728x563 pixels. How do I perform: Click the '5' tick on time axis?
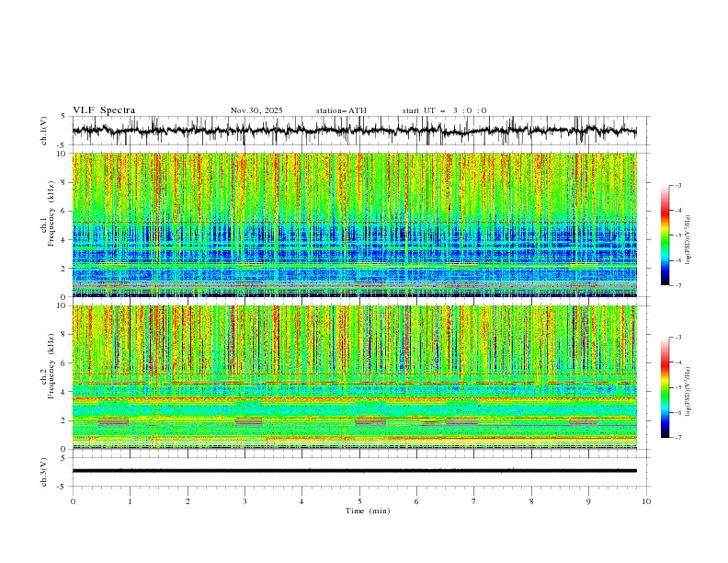(x=359, y=501)
